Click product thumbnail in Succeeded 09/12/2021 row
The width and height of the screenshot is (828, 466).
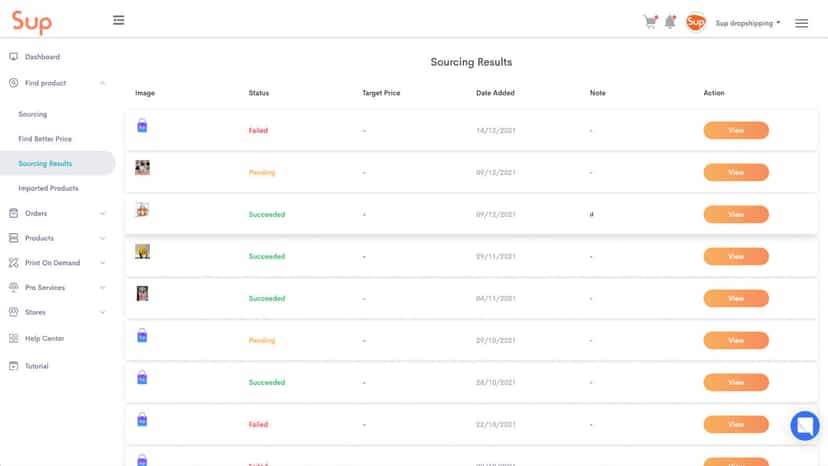tap(142, 209)
